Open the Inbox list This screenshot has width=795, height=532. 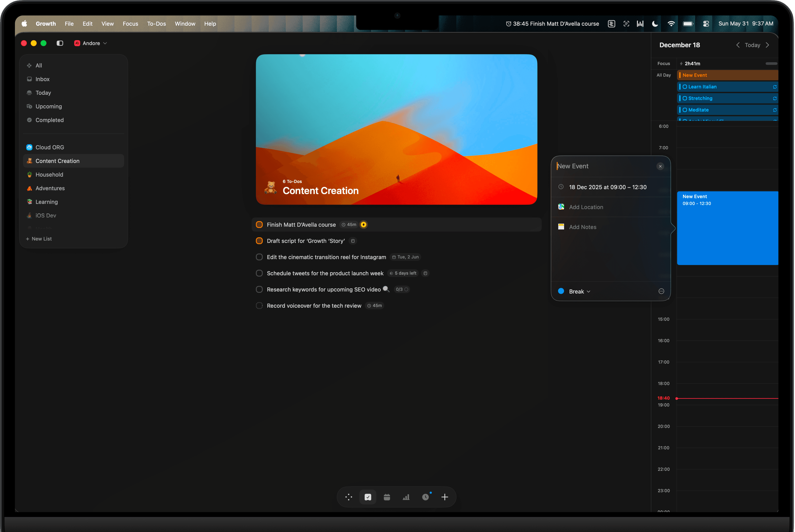(73, 79)
